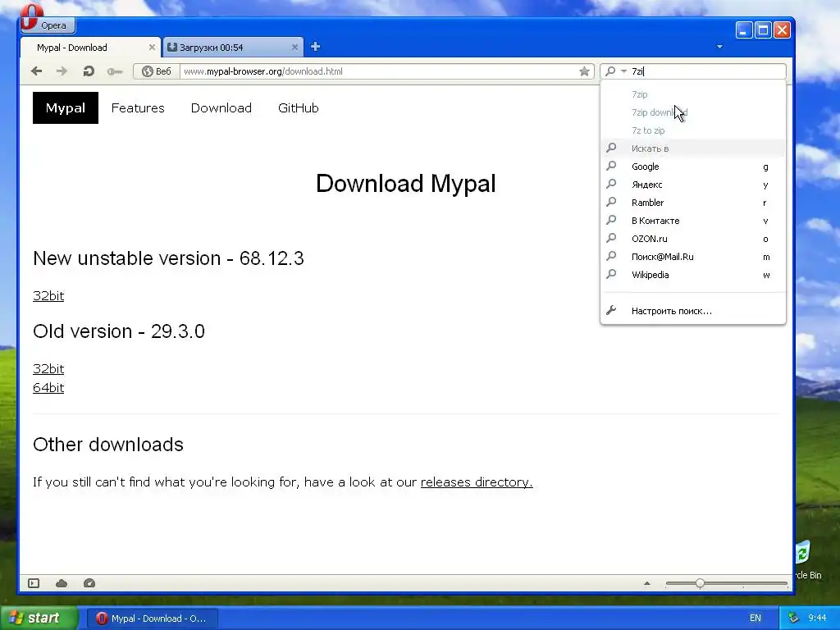Click the Mypal - Download taskbar button
The width and height of the screenshot is (840, 630).
pyautogui.click(x=151, y=619)
